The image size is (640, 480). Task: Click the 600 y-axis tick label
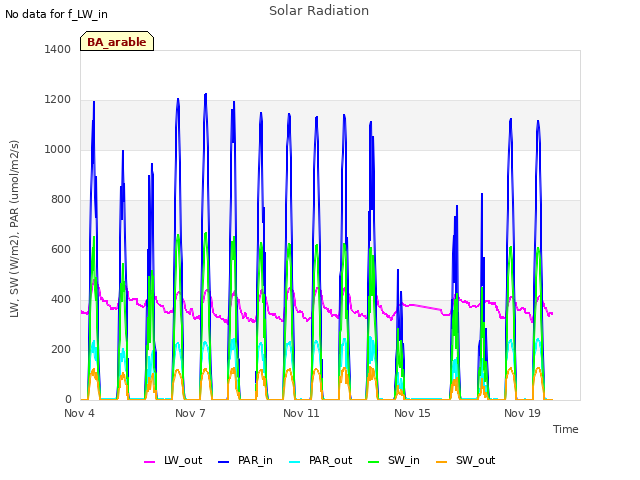point(61,249)
